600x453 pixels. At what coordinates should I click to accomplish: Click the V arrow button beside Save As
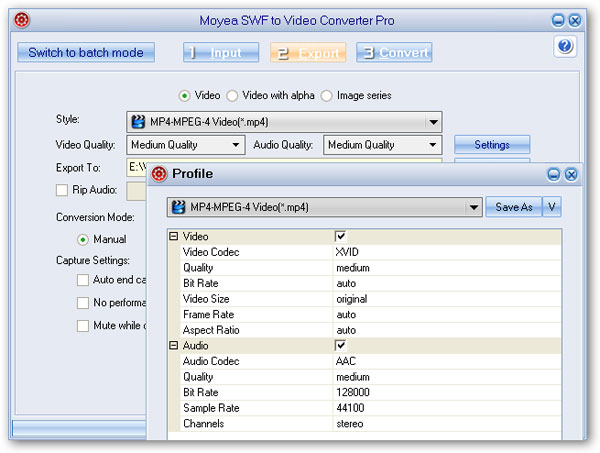click(551, 207)
